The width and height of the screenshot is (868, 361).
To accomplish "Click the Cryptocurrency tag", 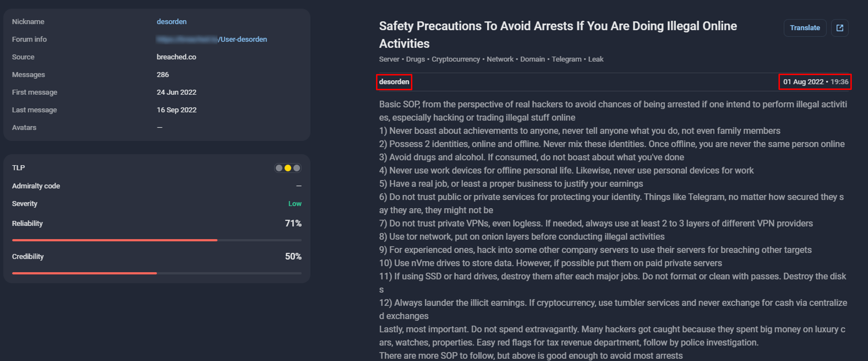I will tap(456, 59).
